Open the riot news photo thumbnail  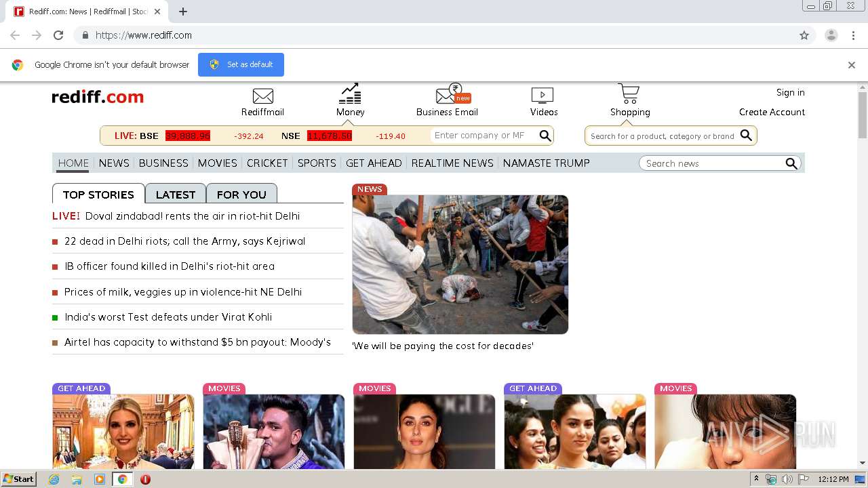pos(460,264)
